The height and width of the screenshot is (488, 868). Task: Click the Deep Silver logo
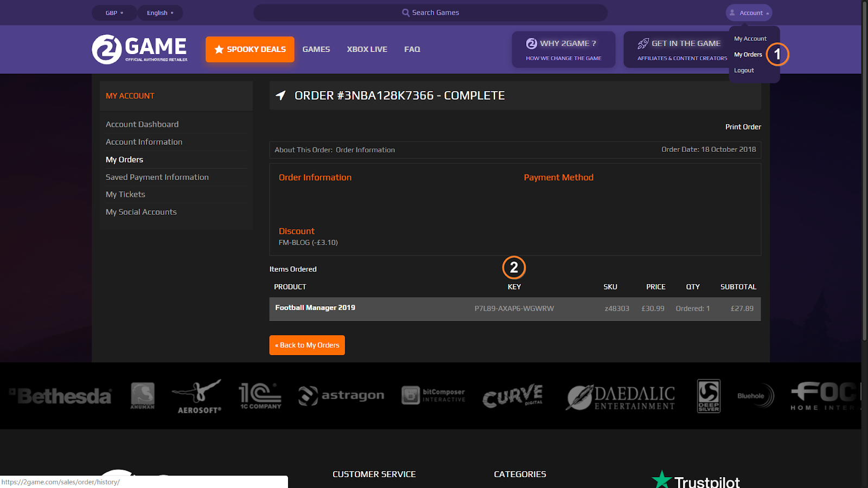click(x=709, y=396)
